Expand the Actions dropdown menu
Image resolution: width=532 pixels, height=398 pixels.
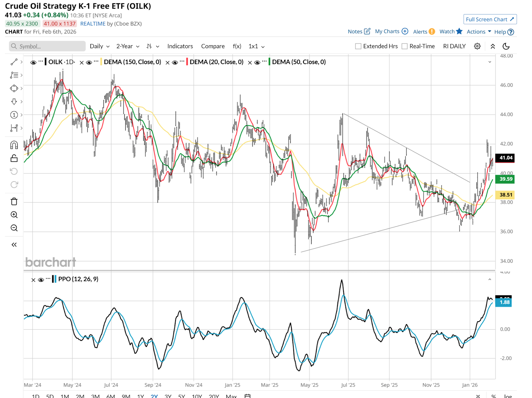coord(479,32)
